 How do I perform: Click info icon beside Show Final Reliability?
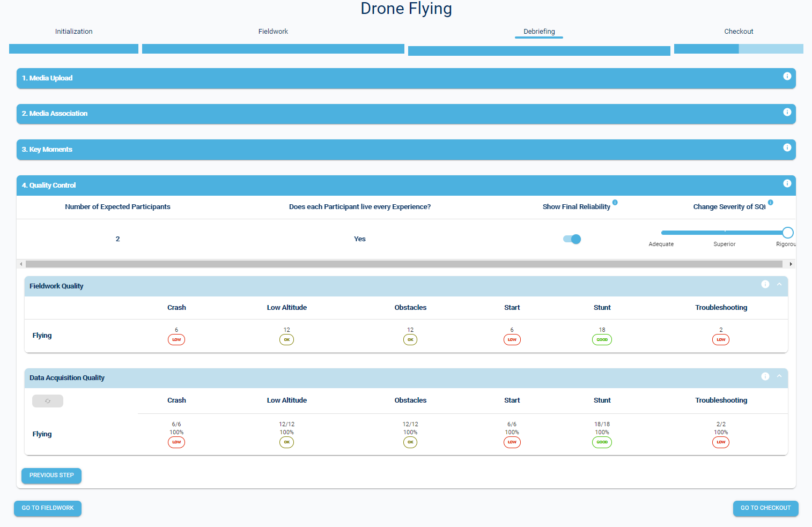click(x=615, y=203)
